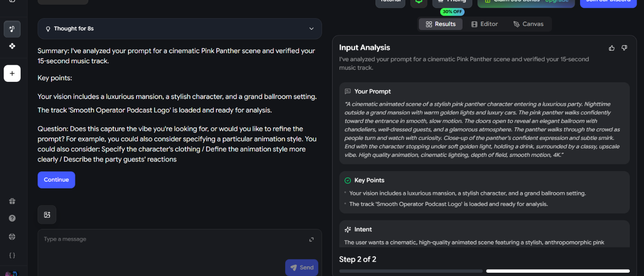Viewport: 644px width, 276px height.
Task: Select the Results tab
Action: 441,24
